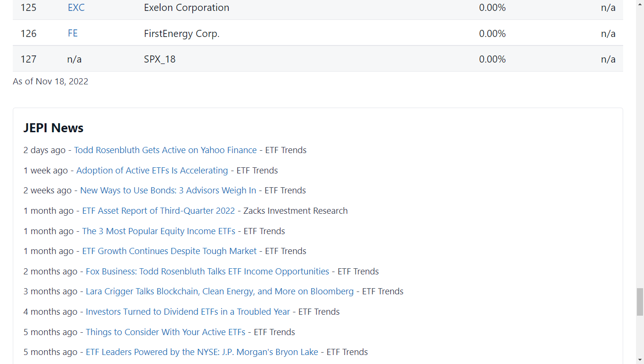Click the '4 months ago' timestamp
644x364 pixels.
[50, 312]
